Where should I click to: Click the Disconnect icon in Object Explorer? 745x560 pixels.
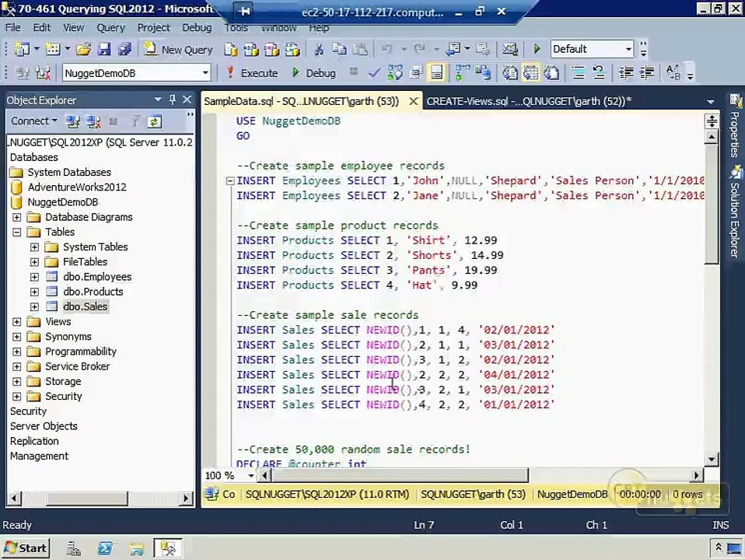tap(93, 122)
